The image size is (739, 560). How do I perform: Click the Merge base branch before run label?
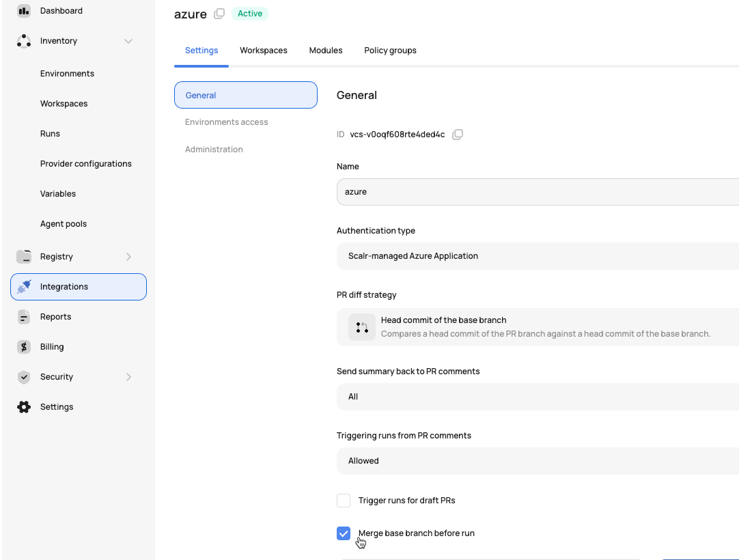[417, 533]
